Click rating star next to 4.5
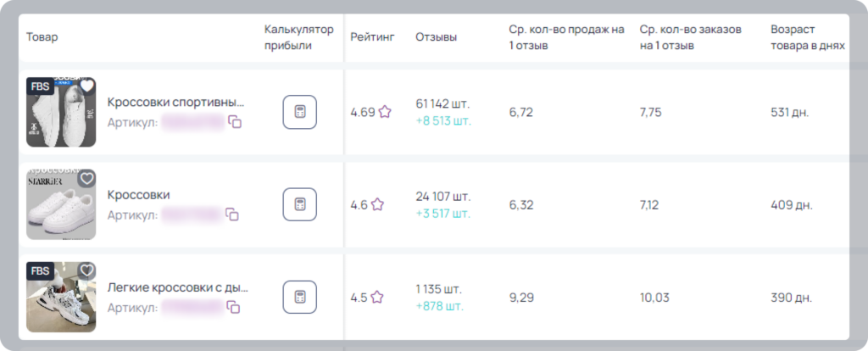The image size is (868, 351). 377,298
